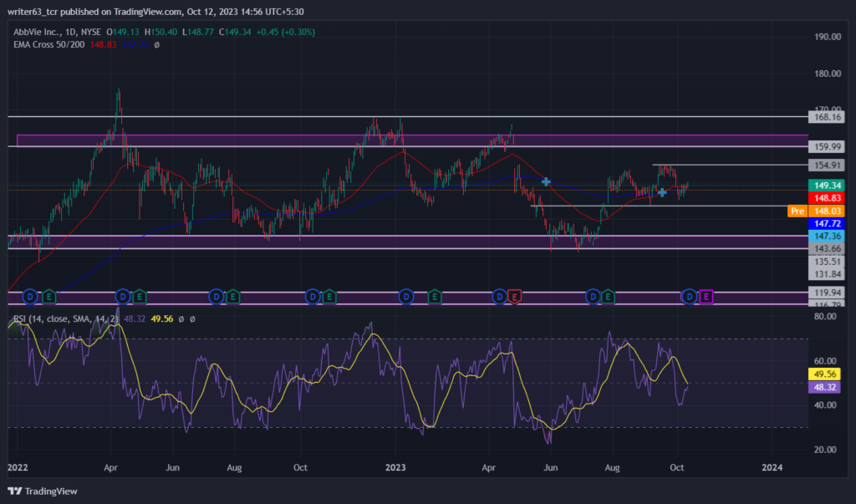The height and width of the screenshot is (504, 856).
Task: Select the EMA Cross 50/200 indicator legend
Action: (x=49, y=45)
